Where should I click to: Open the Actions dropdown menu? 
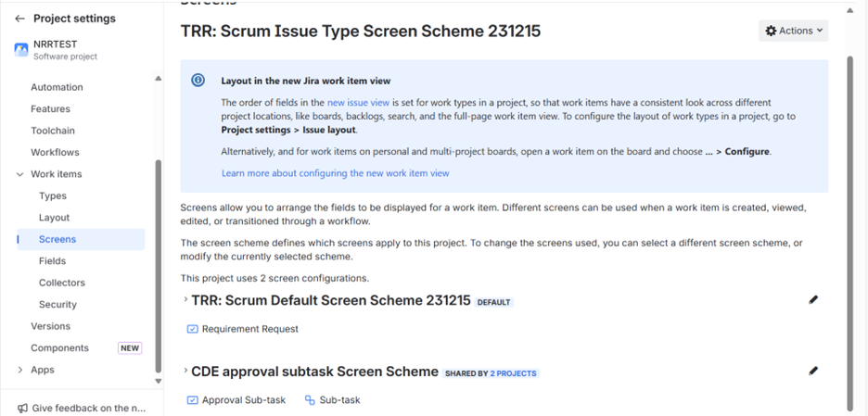coord(793,31)
